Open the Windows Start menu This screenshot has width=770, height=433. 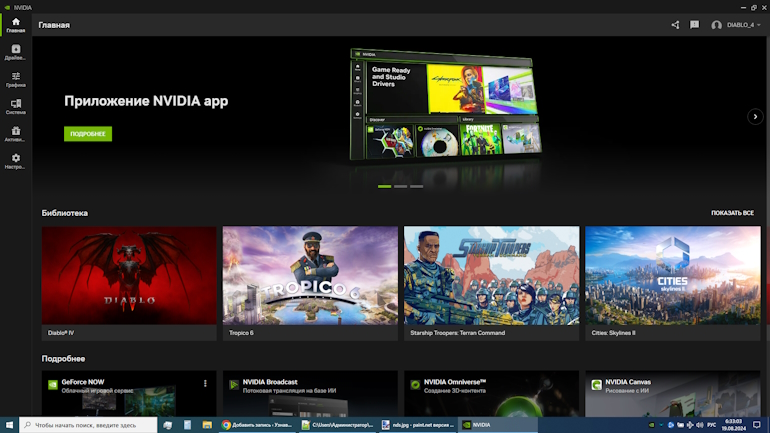pos(9,425)
